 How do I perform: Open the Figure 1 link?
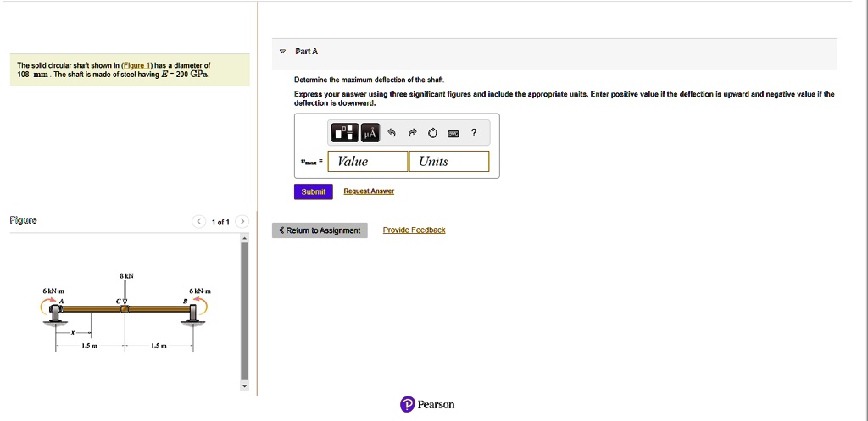(136, 65)
